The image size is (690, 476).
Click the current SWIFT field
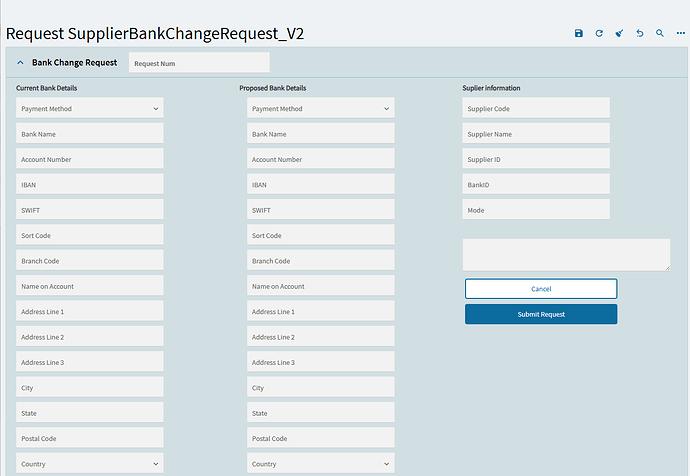(x=90, y=210)
